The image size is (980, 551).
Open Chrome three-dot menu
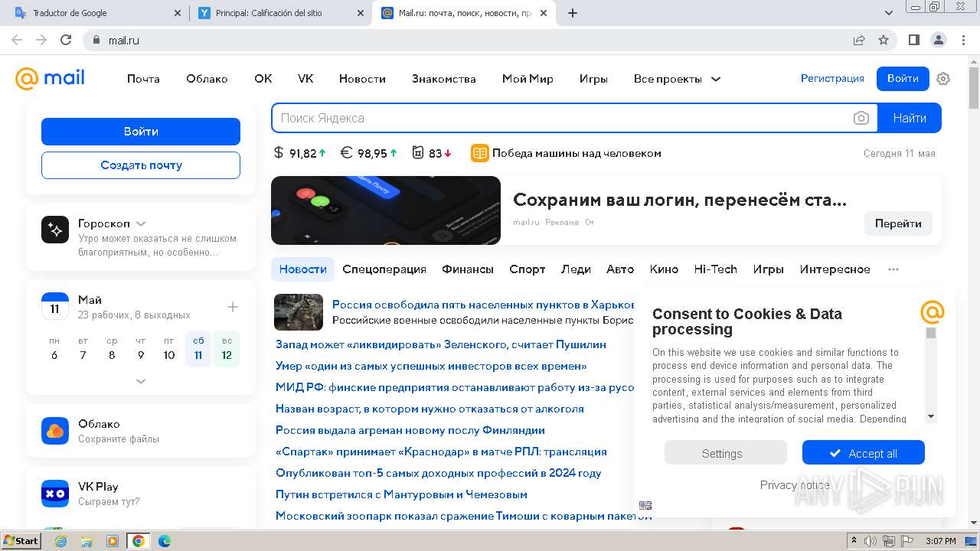click(962, 40)
